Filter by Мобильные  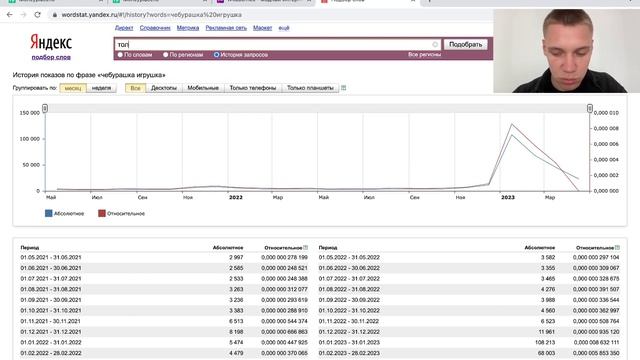203,88
